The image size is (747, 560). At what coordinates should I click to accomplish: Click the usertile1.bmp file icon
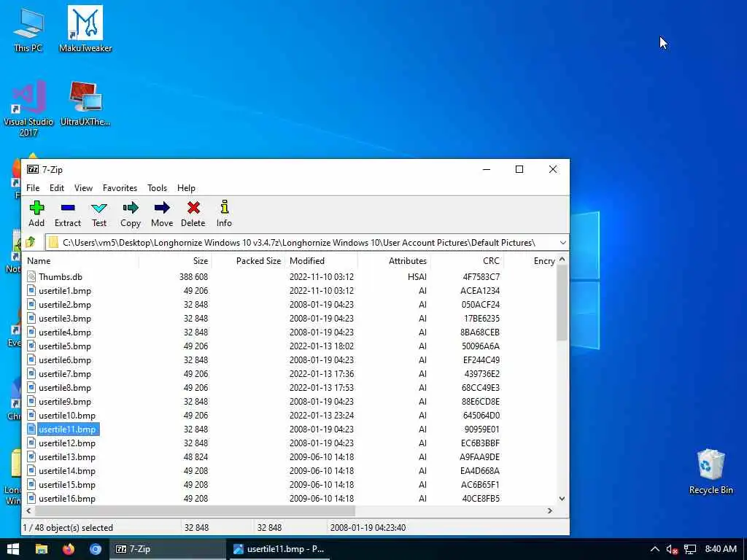[31, 290]
